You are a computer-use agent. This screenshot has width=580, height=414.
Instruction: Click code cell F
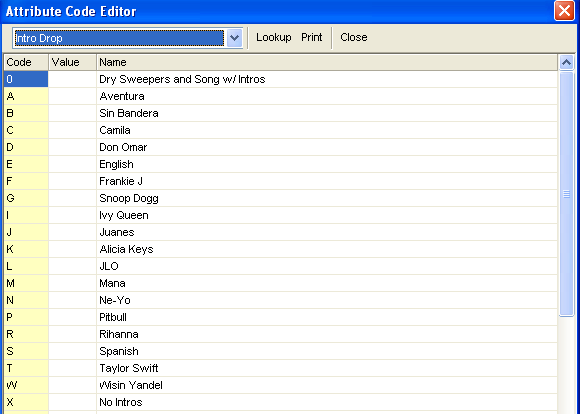26,181
